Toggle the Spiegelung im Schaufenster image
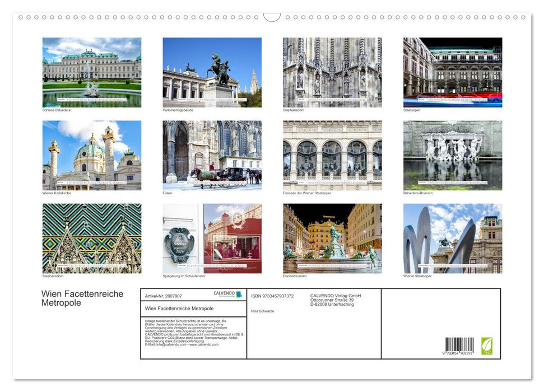This screenshot has height=392, width=544. [212, 237]
